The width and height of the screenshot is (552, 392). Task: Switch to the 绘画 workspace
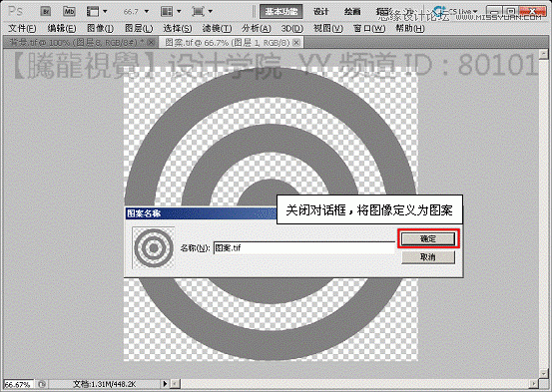(x=352, y=12)
